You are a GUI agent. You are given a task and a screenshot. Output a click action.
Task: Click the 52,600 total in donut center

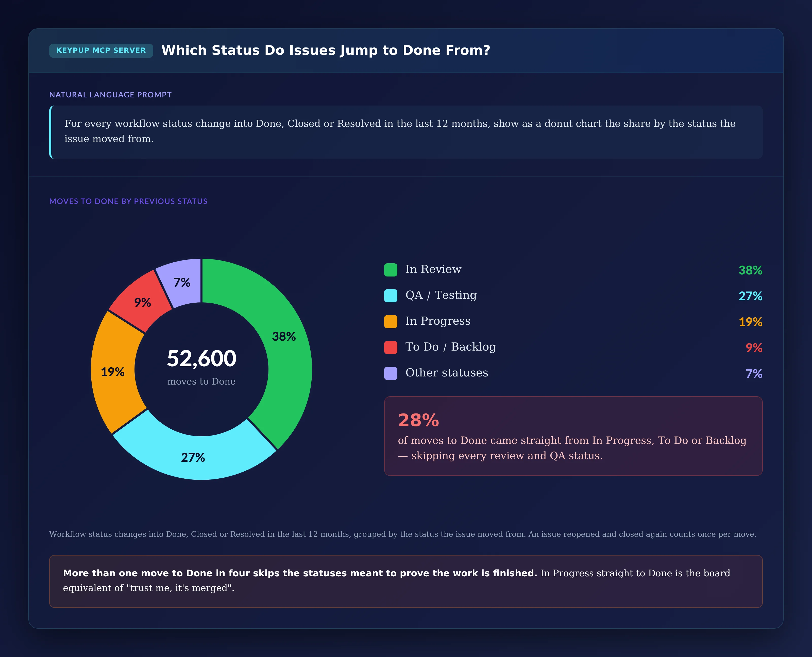201,358
